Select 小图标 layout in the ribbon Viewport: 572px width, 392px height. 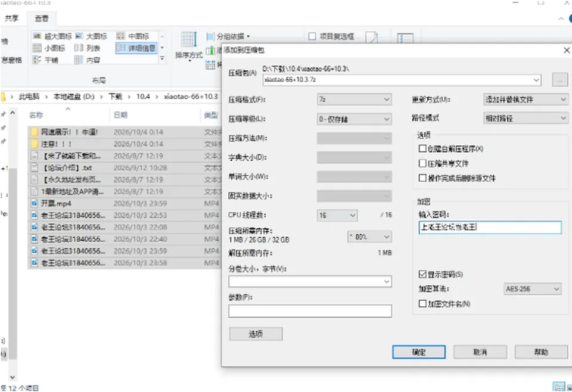tap(49, 48)
